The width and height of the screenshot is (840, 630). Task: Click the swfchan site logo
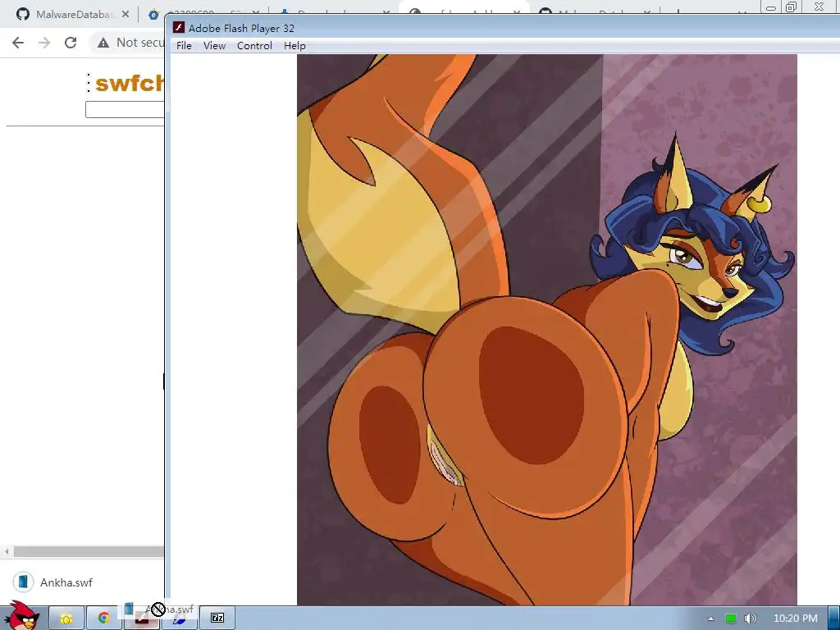[129, 83]
